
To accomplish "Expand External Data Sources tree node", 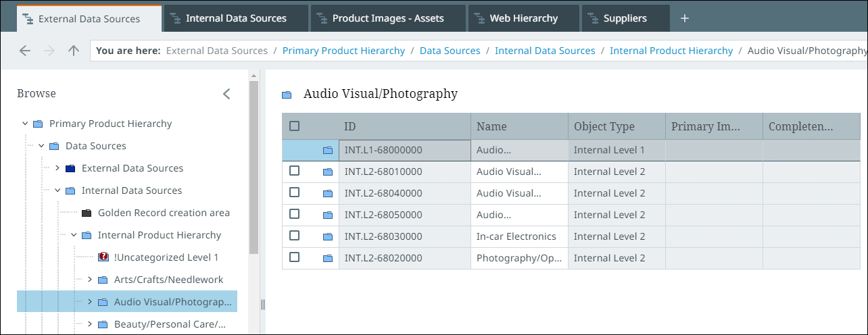I will tap(57, 168).
